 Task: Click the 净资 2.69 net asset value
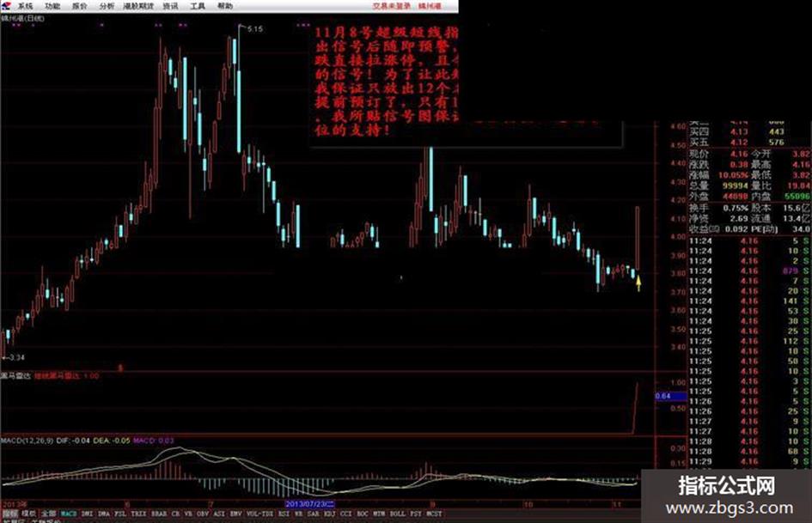(740, 218)
